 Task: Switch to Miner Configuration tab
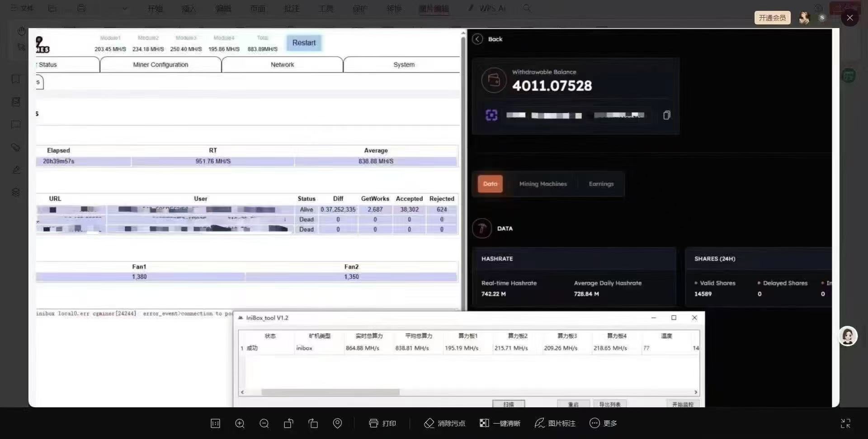tap(160, 65)
